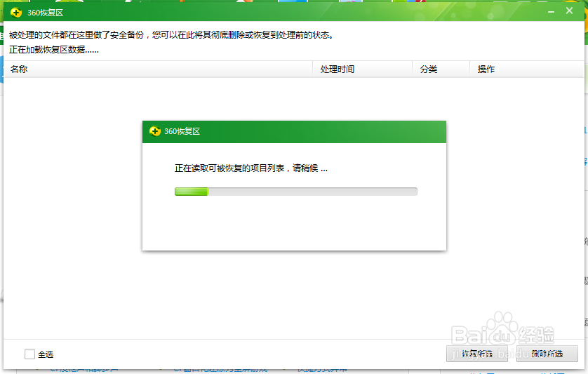
Task: Click the 操作 column header
Action: (x=527, y=69)
